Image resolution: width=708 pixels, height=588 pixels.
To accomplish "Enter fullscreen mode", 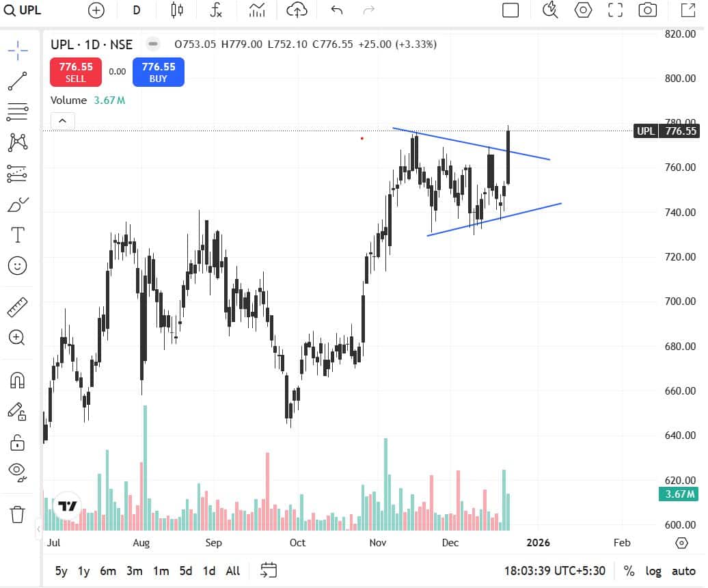I will click(x=615, y=10).
